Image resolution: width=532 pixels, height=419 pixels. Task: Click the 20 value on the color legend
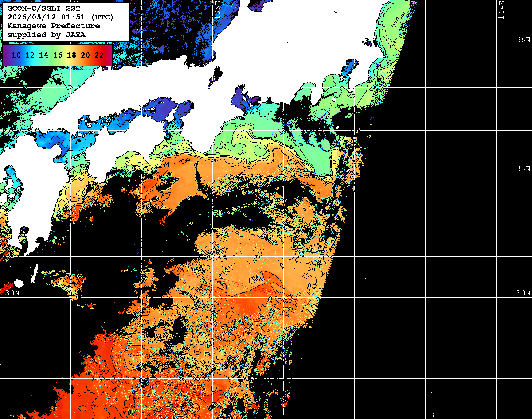pos(85,55)
